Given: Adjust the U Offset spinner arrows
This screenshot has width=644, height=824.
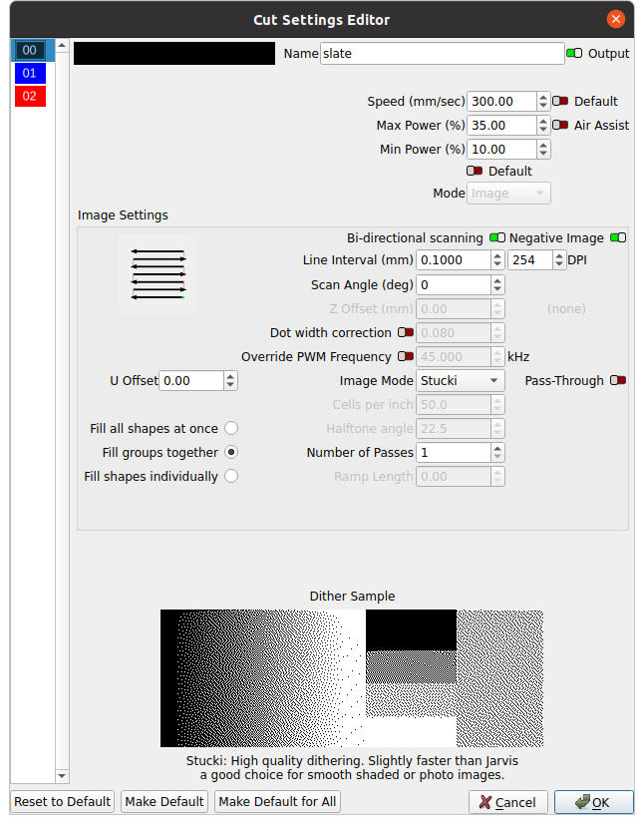Looking at the screenshot, I should [230, 380].
